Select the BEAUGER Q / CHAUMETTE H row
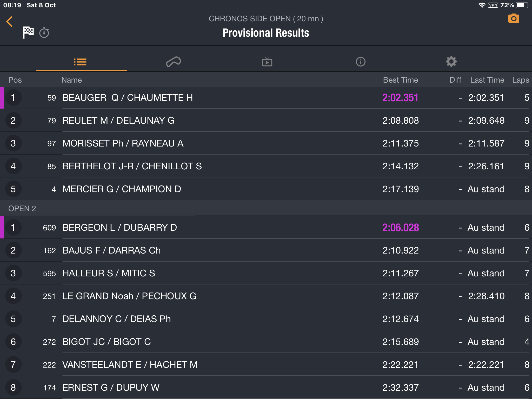Viewport: 532px width, 399px height. (266, 98)
